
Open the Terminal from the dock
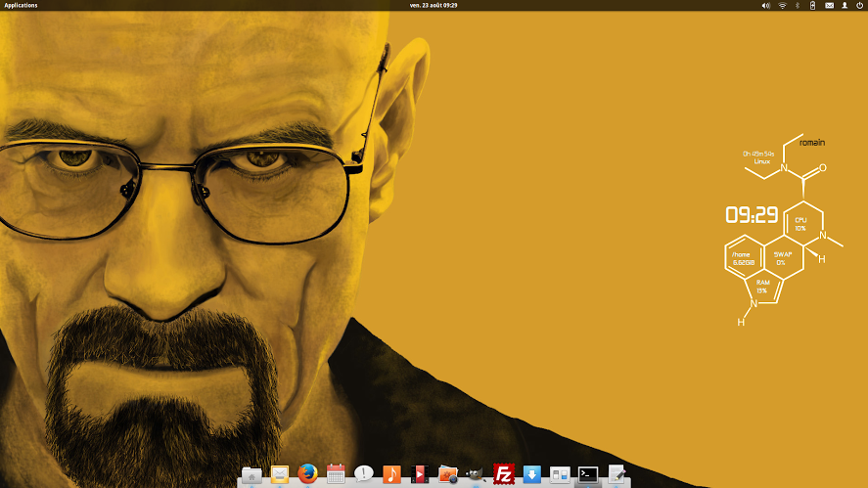[x=588, y=474]
